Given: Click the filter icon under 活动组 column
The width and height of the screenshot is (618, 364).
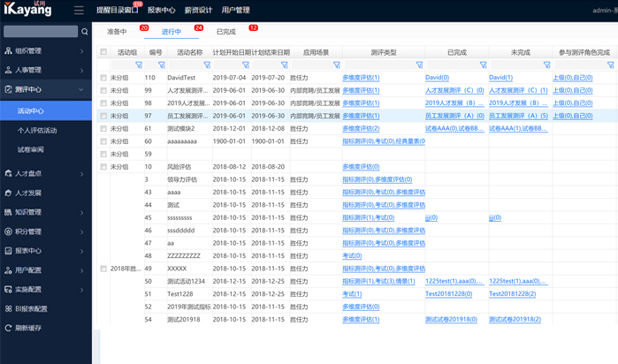Looking at the screenshot, I should [x=139, y=64].
